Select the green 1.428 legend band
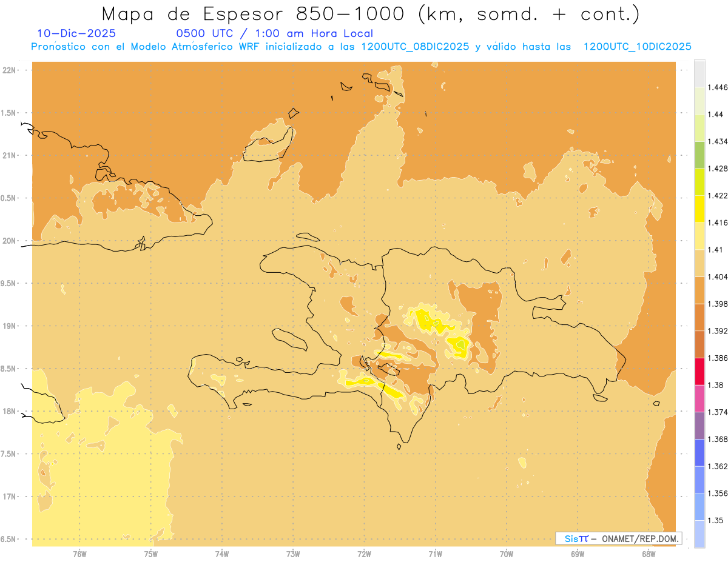This screenshot has width=728, height=562. click(x=699, y=155)
